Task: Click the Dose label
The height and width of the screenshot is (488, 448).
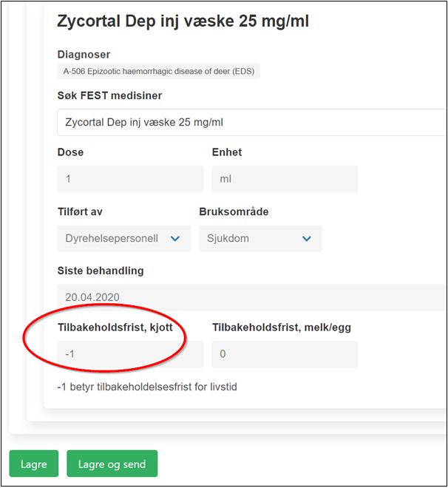Action: 71,152
